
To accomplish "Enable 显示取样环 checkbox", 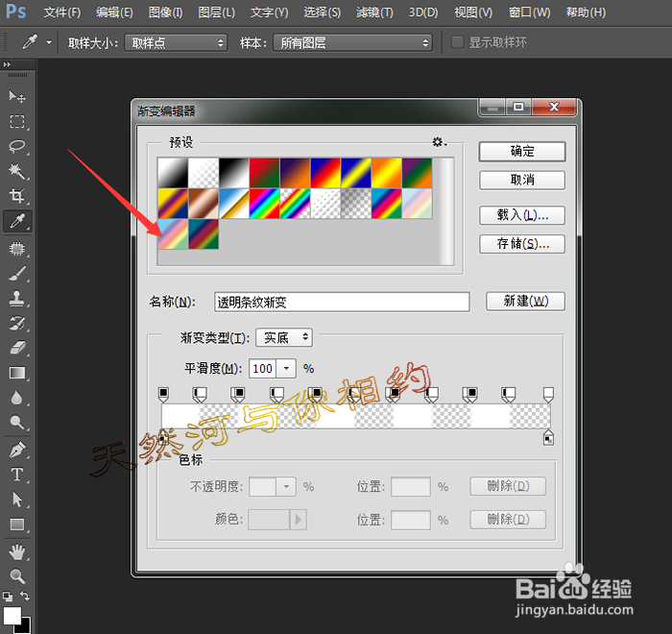I will click(457, 42).
